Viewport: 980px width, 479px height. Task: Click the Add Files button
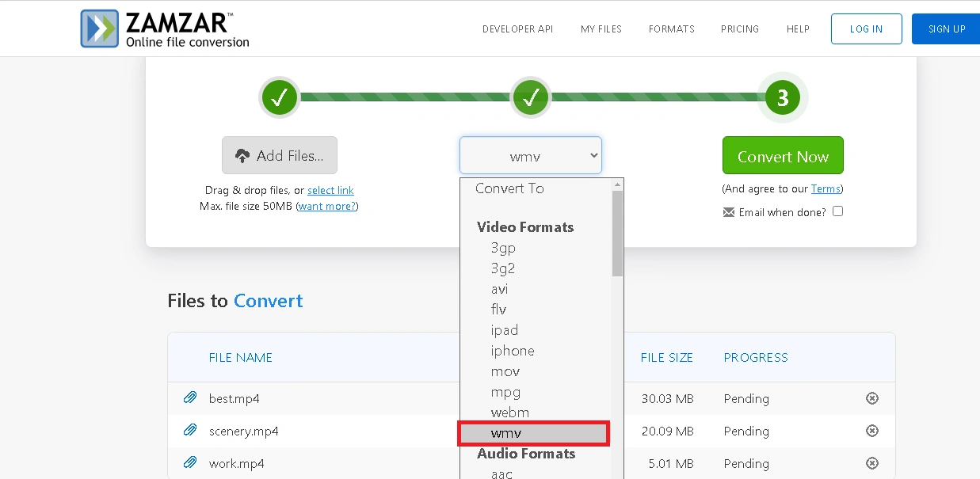click(280, 155)
